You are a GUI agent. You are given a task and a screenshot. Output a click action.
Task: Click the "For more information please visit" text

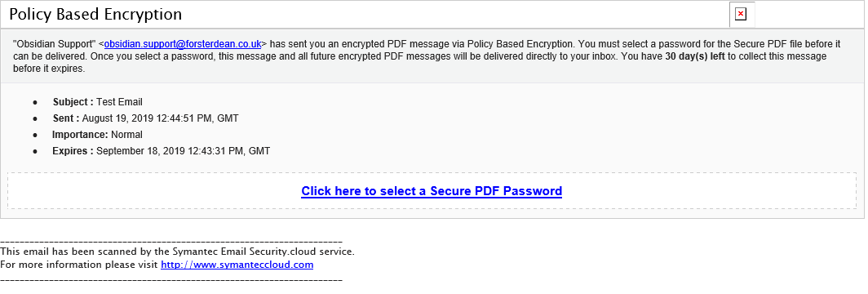pyautogui.click(x=79, y=265)
